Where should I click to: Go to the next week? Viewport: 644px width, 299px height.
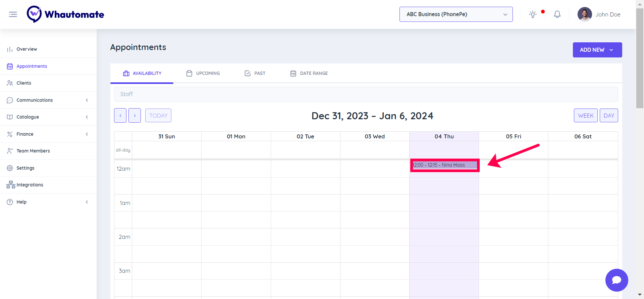[135, 116]
